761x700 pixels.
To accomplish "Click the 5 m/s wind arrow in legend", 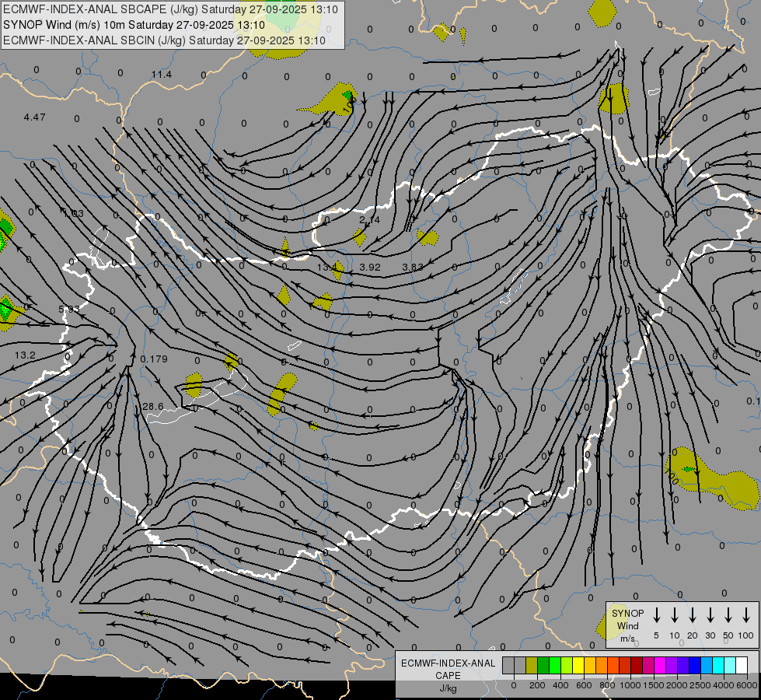I will point(656,615).
